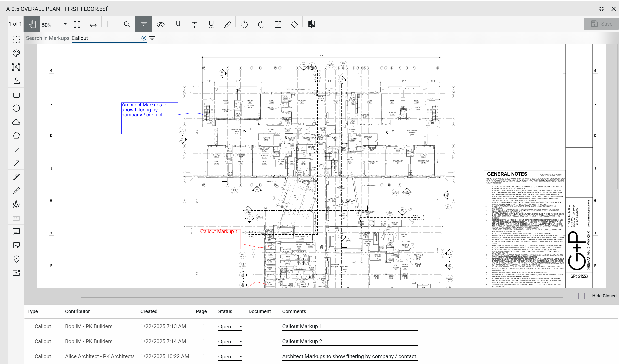Open the compare documents icon
Screen dimensions: 619x364
[x=312, y=24]
